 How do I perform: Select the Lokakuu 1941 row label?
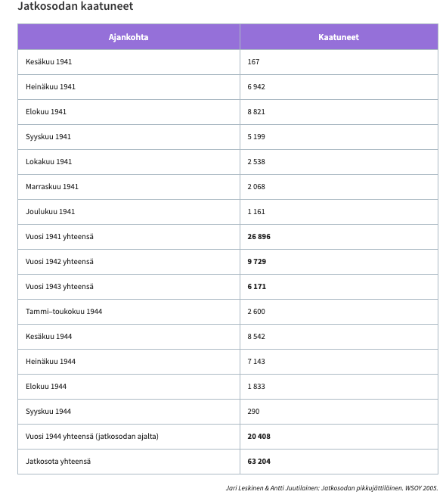49,162
